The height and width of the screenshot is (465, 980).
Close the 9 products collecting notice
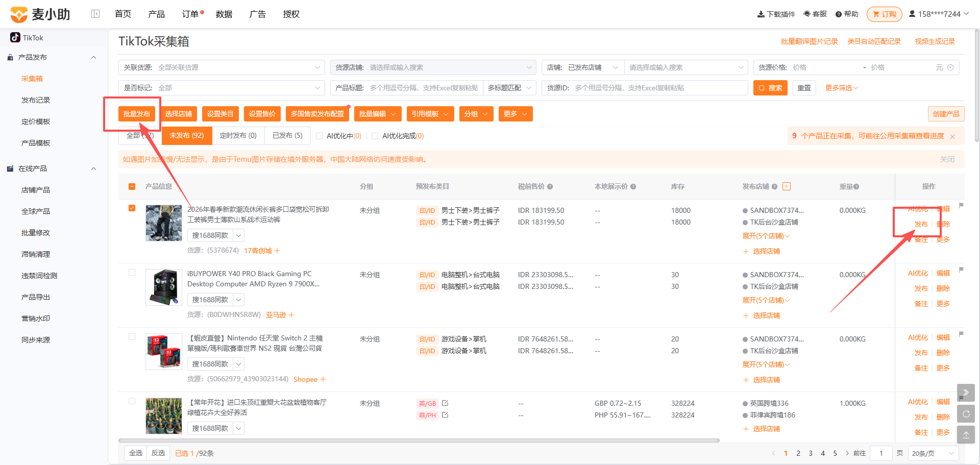952,136
